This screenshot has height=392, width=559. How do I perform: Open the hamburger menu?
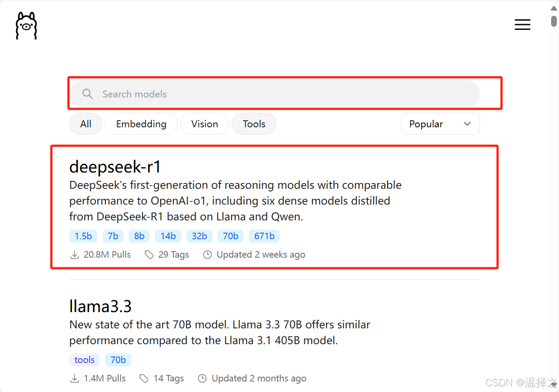coord(523,25)
